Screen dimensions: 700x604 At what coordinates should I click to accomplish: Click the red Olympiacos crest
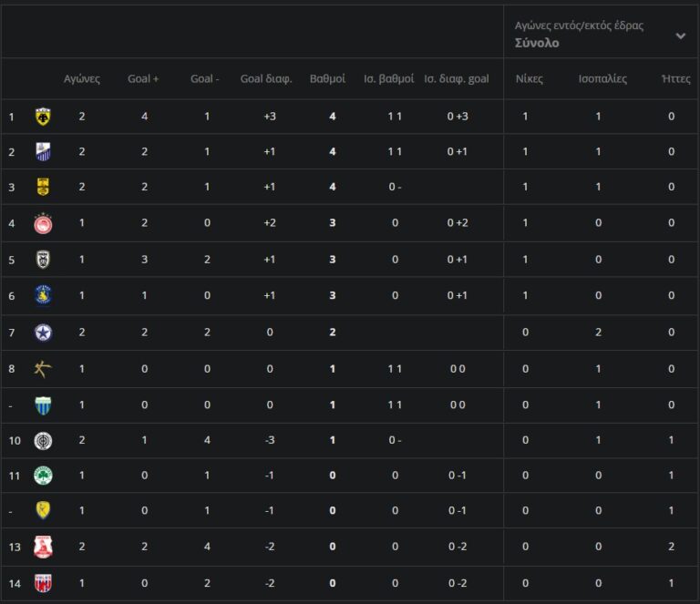click(43, 223)
